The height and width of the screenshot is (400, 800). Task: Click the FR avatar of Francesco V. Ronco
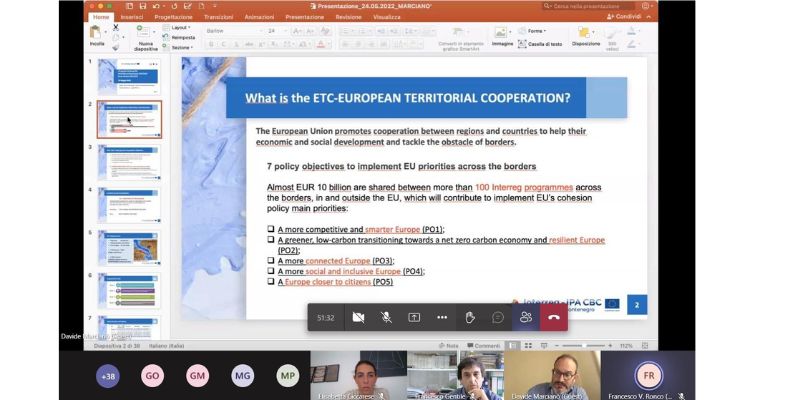click(648, 375)
